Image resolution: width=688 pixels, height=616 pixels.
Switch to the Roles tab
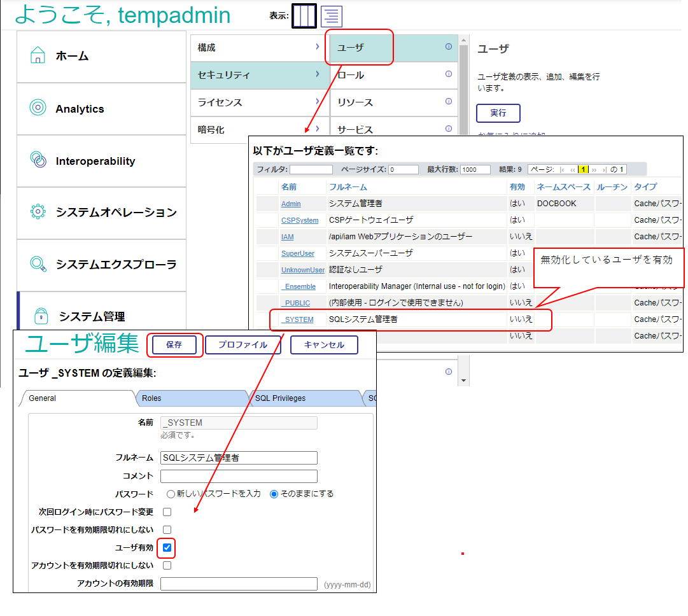[x=151, y=398]
